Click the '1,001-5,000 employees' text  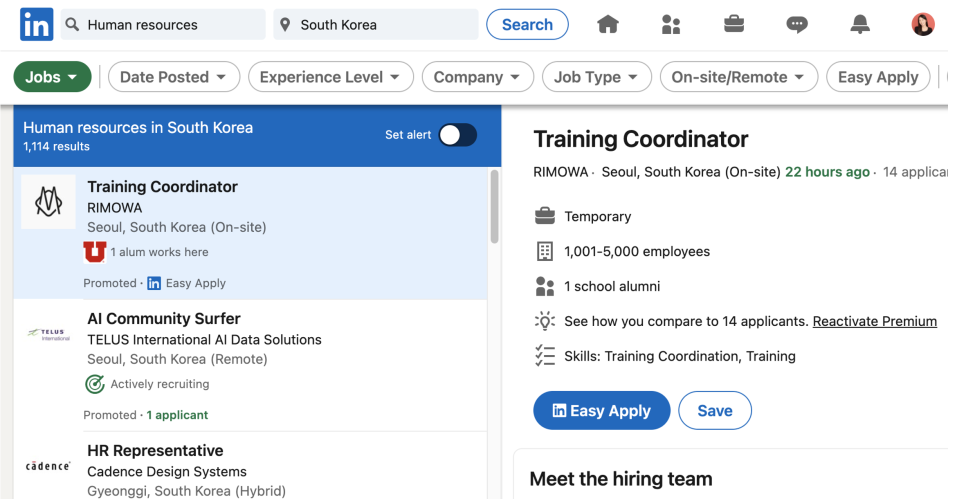tap(637, 251)
